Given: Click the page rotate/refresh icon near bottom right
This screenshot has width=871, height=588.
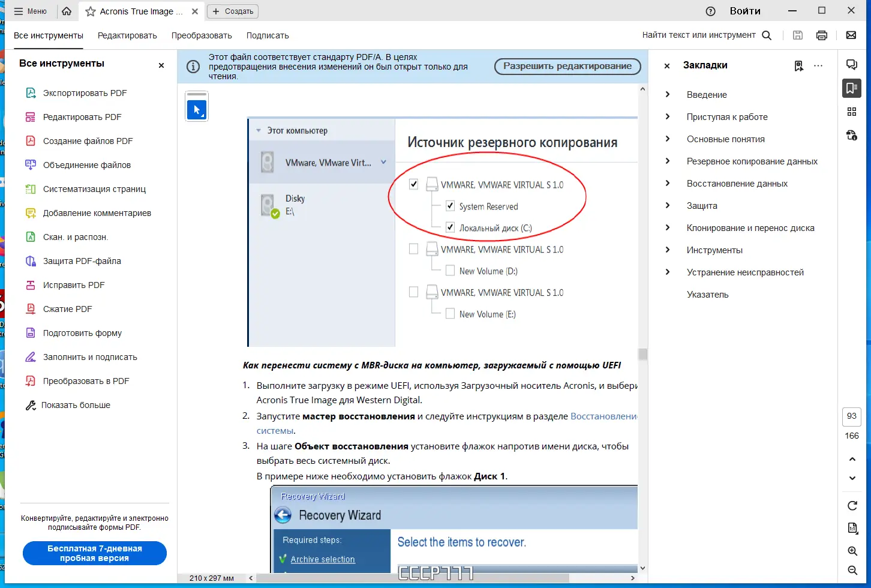Looking at the screenshot, I should click(x=852, y=505).
